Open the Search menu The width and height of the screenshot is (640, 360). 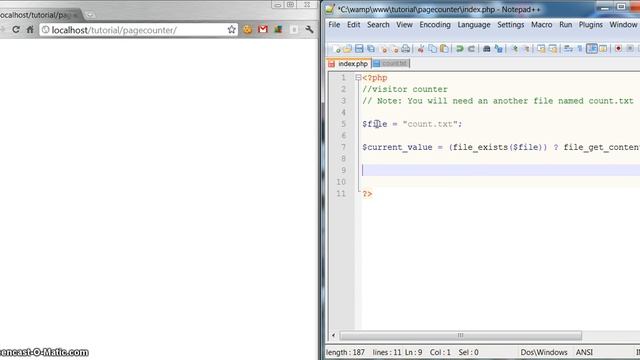(x=378, y=25)
